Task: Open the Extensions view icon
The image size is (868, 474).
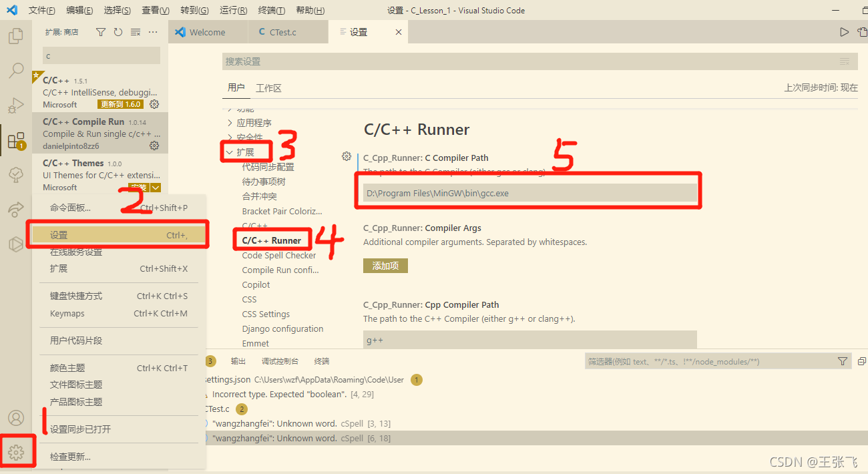Action: [x=16, y=140]
